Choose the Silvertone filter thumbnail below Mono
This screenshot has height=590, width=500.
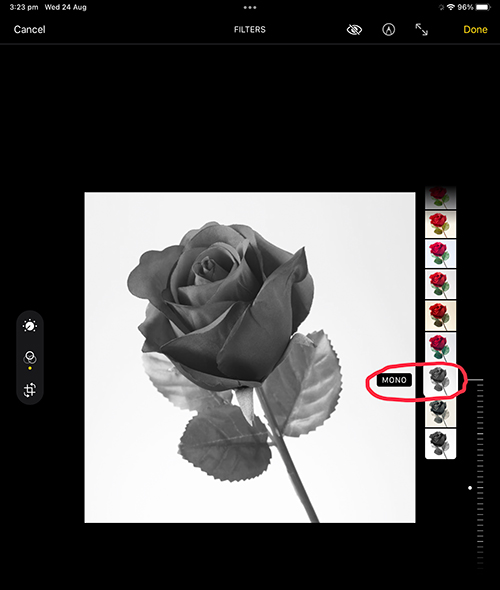[x=440, y=412]
